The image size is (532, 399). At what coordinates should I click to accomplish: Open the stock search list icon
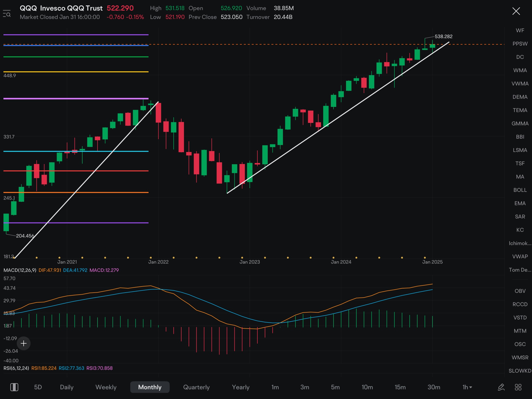7,14
